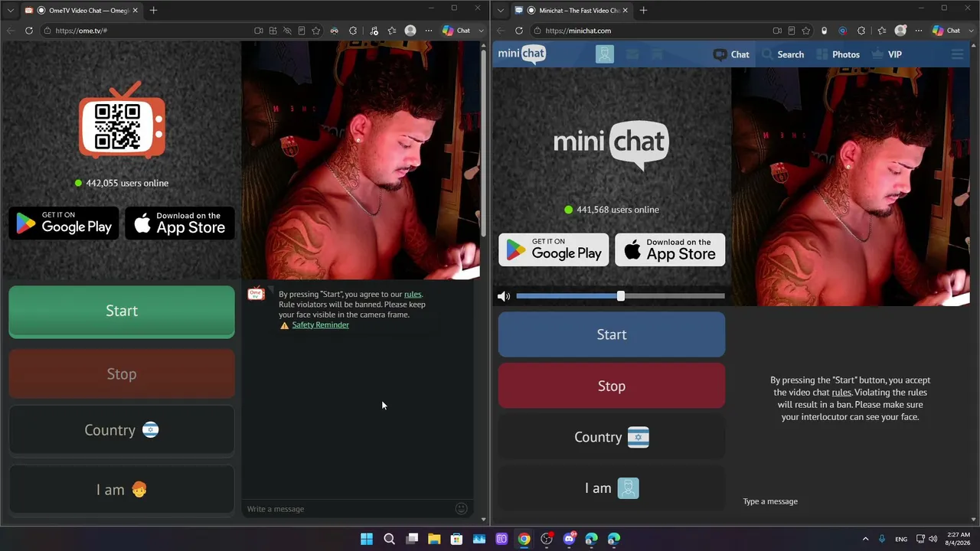Image resolution: width=980 pixels, height=551 pixels.
Task: Open the taskbar clock and date
Action: (959, 539)
